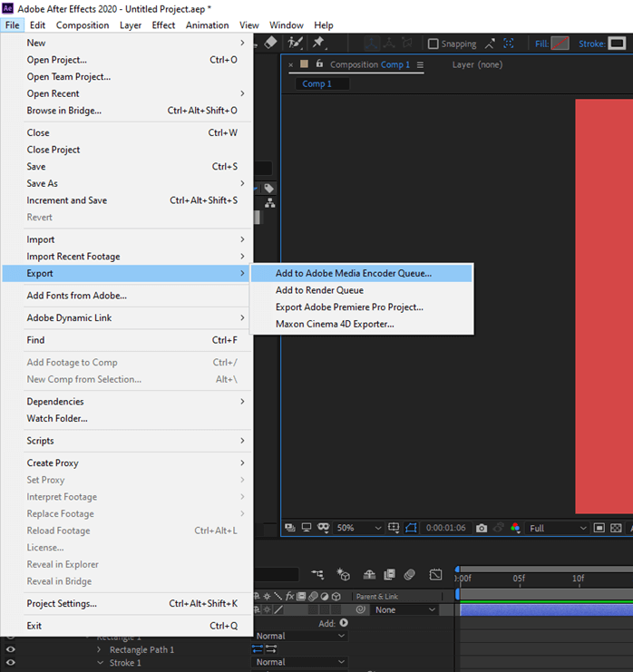Click the tag label icon in Project panel
The image size is (633, 672).
click(x=268, y=188)
